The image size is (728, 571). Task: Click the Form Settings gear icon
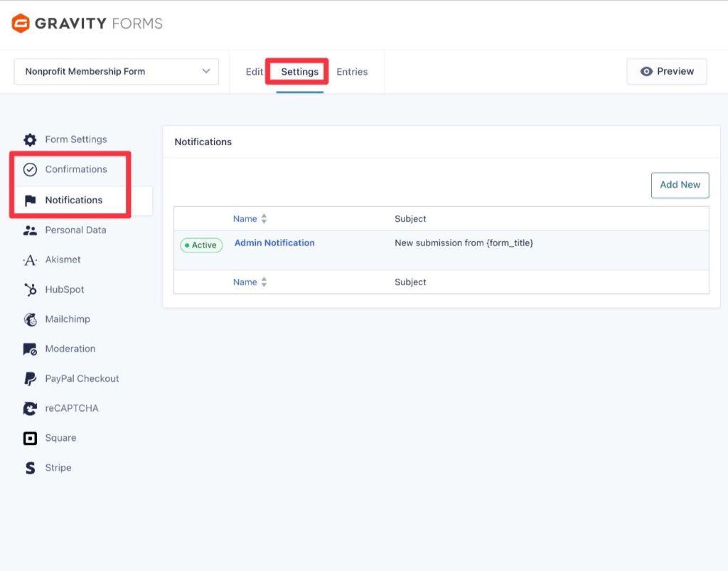pyautogui.click(x=30, y=140)
